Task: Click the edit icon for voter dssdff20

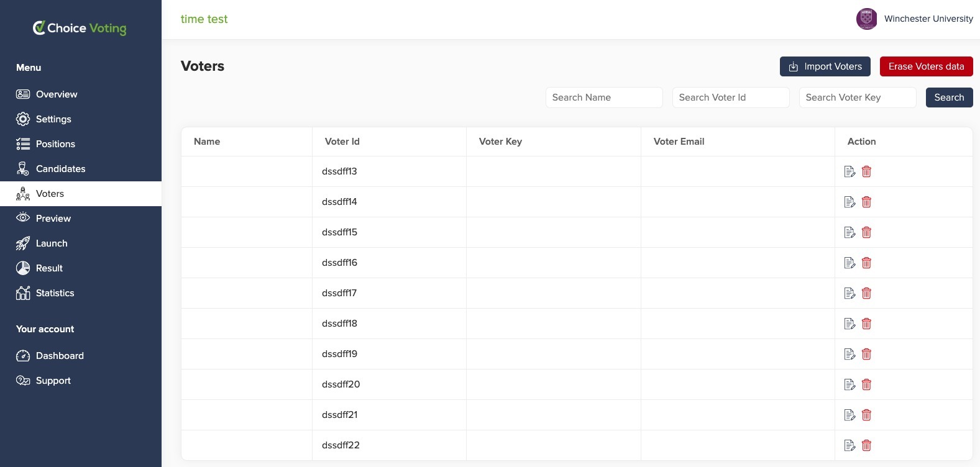Action: [x=849, y=384]
